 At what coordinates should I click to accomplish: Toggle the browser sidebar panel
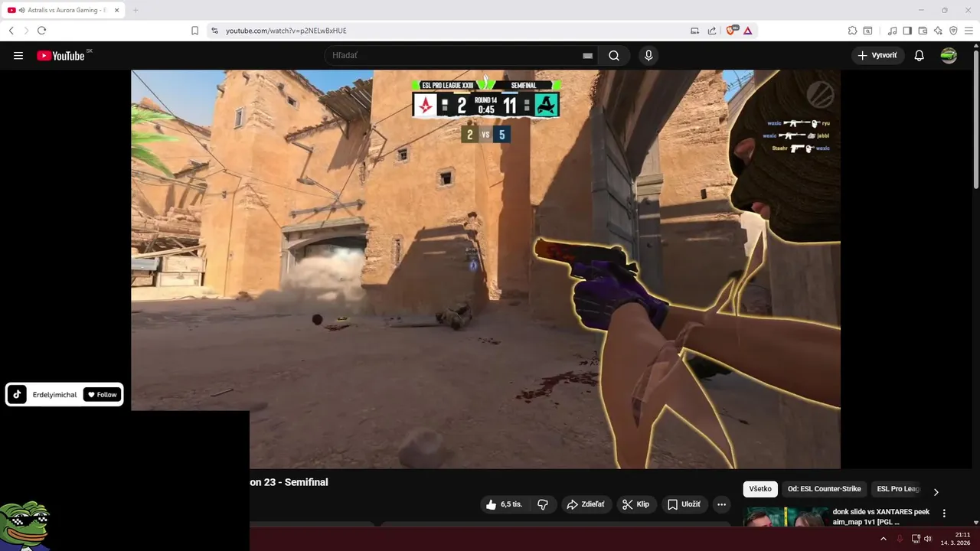click(x=907, y=31)
